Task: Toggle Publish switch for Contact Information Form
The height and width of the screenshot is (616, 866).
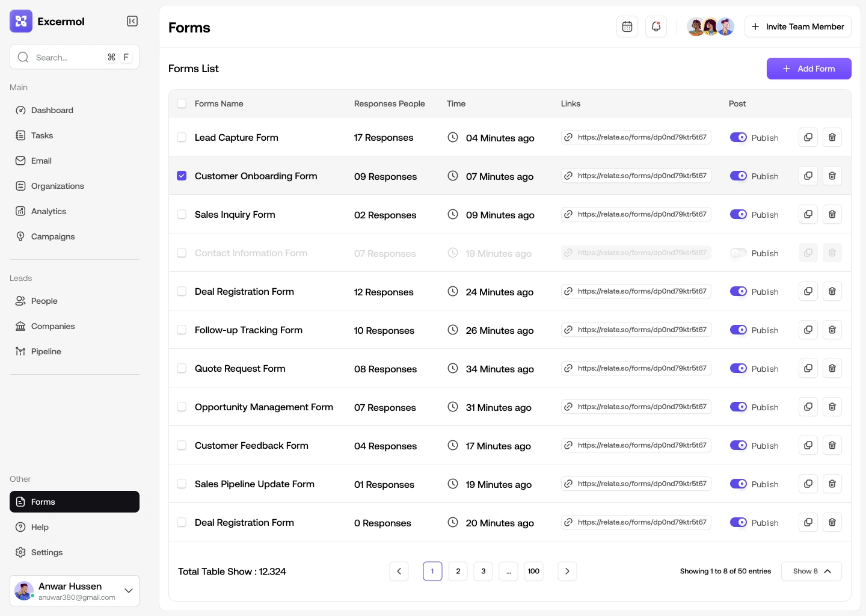Action: tap(739, 253)
